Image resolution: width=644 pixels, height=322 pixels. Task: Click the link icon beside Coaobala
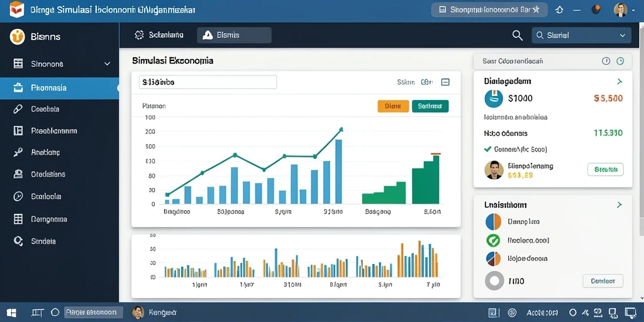click(18, 109)
